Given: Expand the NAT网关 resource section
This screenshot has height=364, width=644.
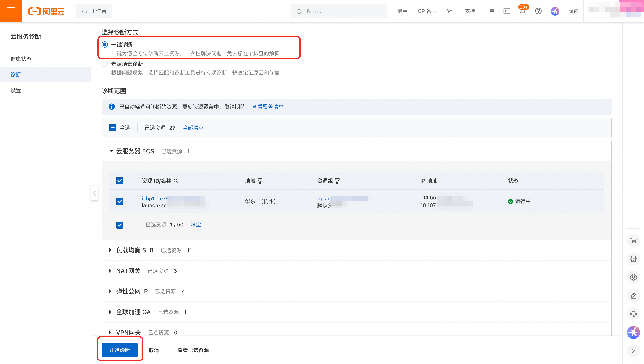Looking at the screenshot, I should (x=110, y=271).
